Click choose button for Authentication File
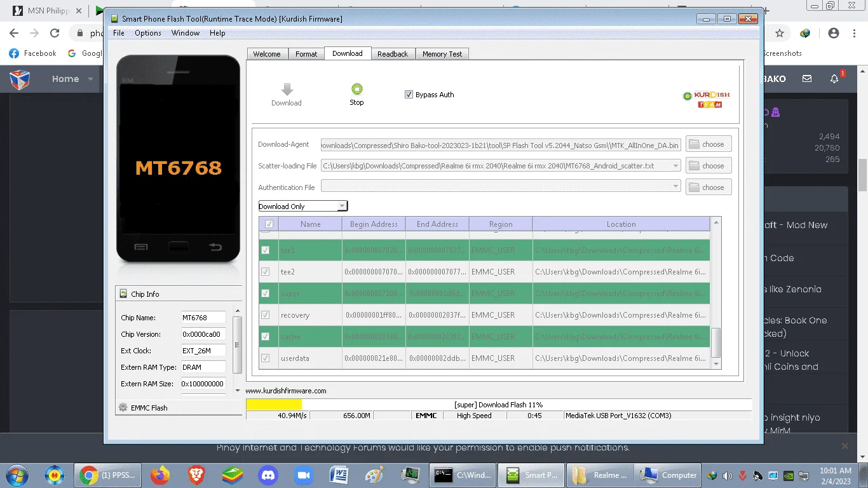The height and width of the screenshot is (488, 868). (709, 187)
